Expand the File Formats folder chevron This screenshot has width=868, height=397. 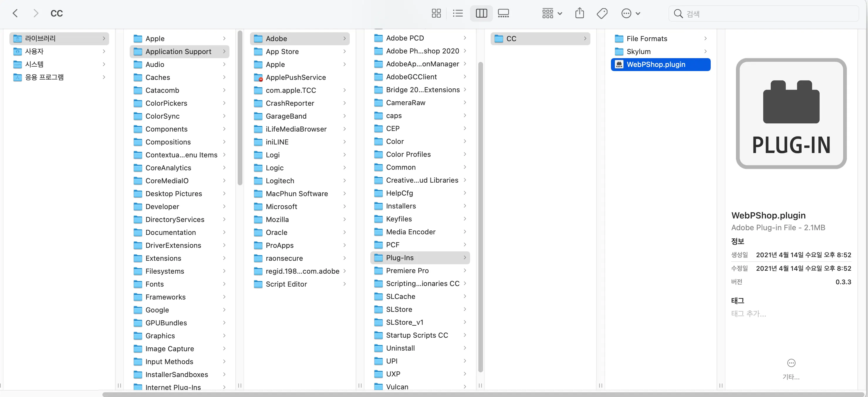click(x=705, y=38)
